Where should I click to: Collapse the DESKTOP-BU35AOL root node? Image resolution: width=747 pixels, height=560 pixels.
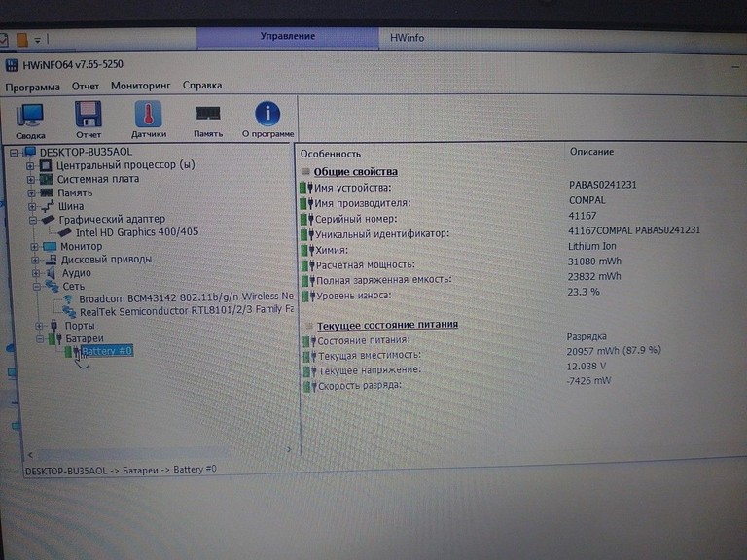point(14,153)
